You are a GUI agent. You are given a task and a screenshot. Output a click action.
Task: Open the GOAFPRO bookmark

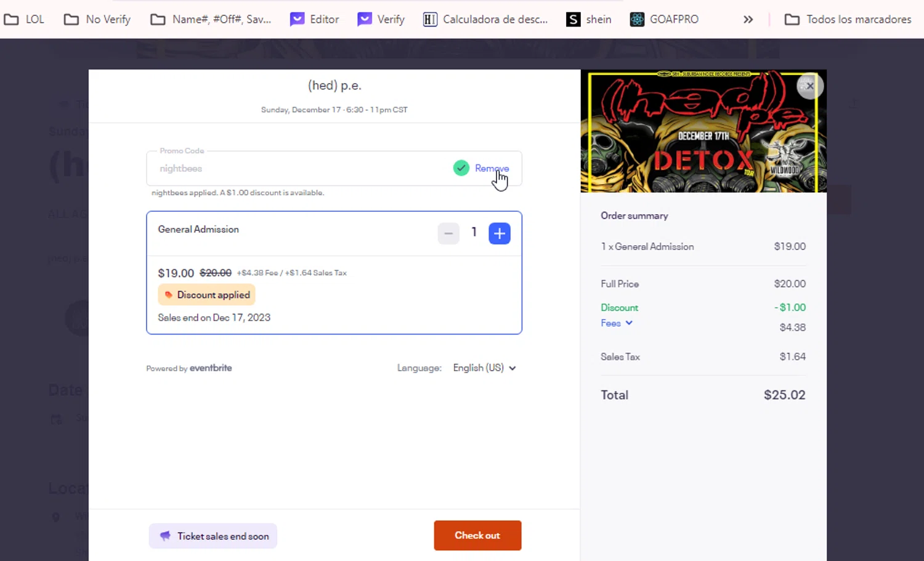[664, 19]
